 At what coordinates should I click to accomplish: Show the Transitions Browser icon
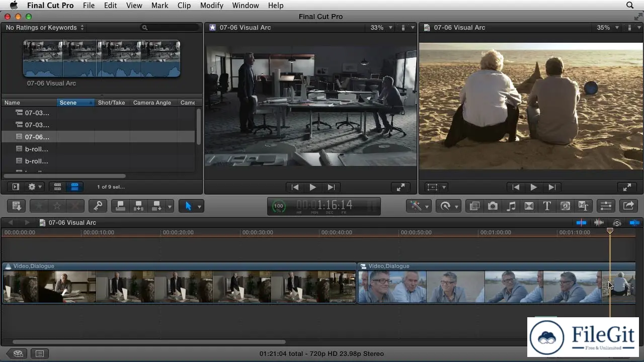(529, 206)
